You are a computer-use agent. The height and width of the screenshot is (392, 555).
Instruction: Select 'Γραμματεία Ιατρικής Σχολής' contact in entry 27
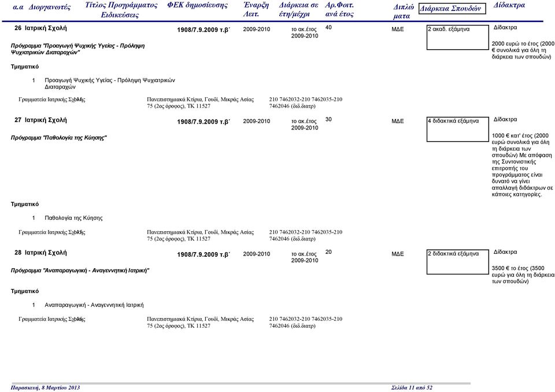51,232
